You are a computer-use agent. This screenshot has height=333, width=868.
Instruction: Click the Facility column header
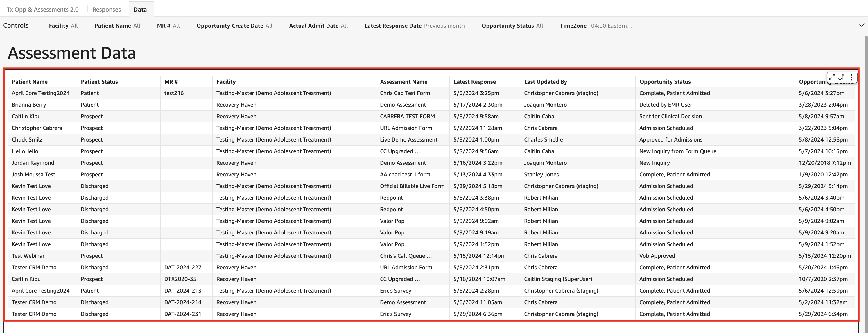point(226,82)
